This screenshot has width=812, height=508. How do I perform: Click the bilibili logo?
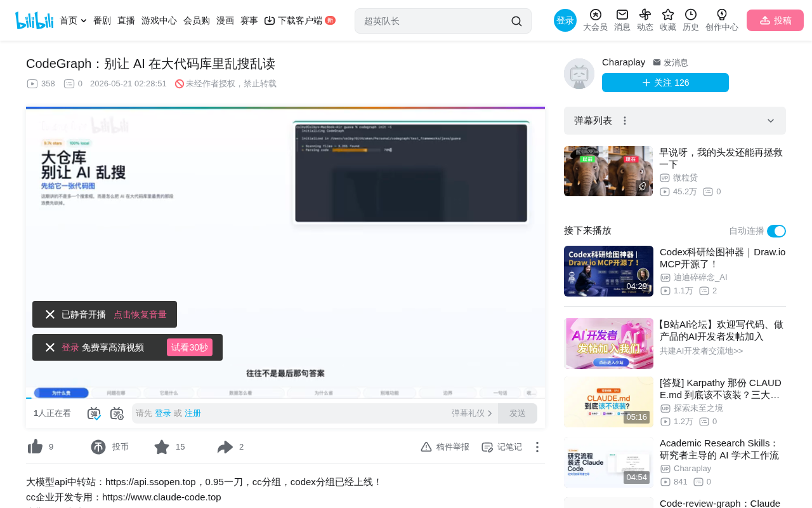pos(34,20)
